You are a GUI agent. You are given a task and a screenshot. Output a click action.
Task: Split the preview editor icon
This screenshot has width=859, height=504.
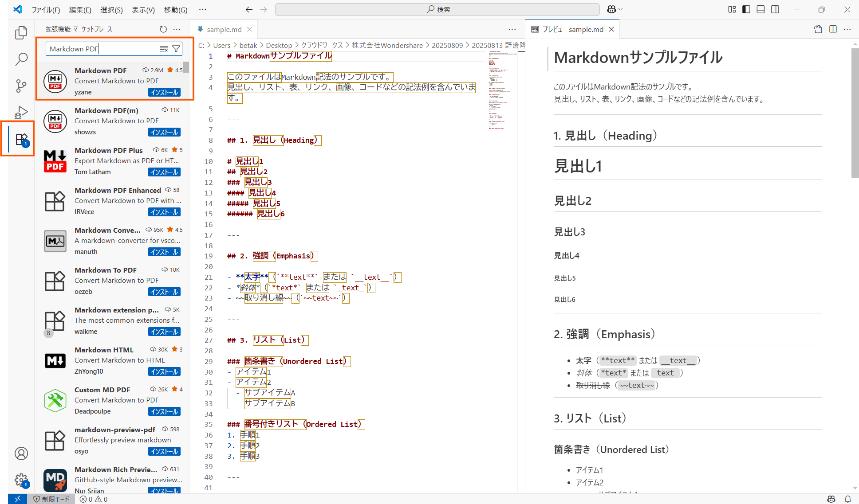pos(832,29)
